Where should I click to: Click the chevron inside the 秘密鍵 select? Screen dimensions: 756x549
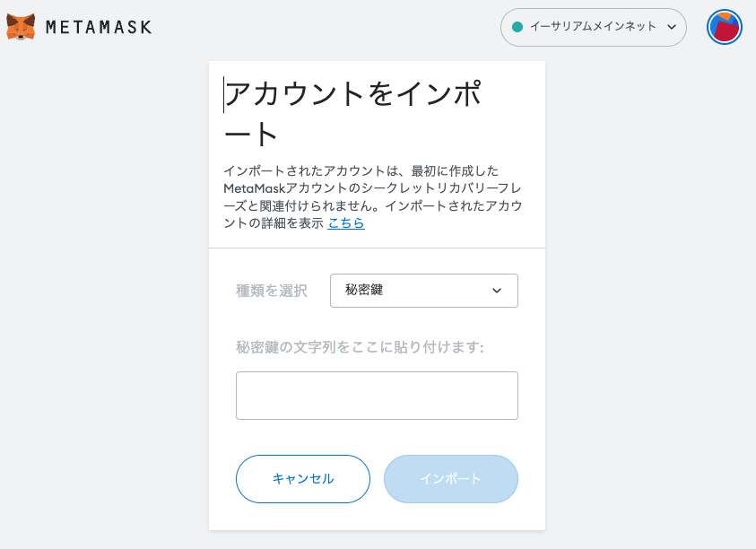[498, 291]
